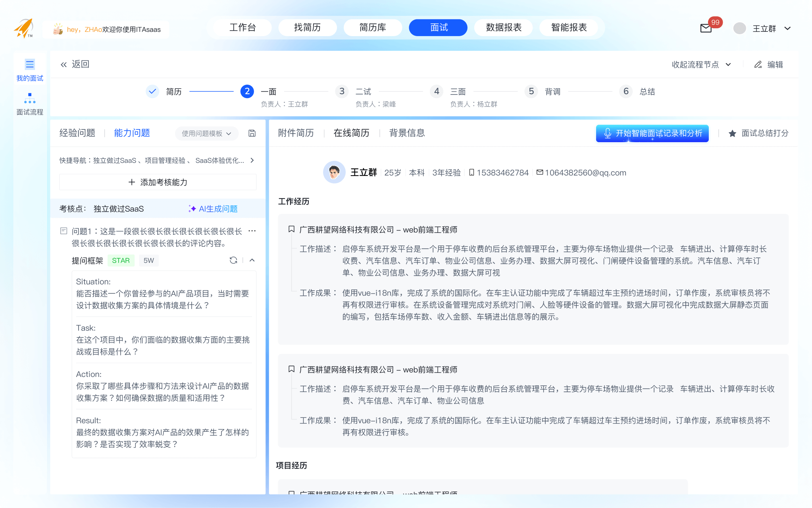812x508 pixels.
Task: Select the STAR framework tag
Action: click(x=121, y=261)
